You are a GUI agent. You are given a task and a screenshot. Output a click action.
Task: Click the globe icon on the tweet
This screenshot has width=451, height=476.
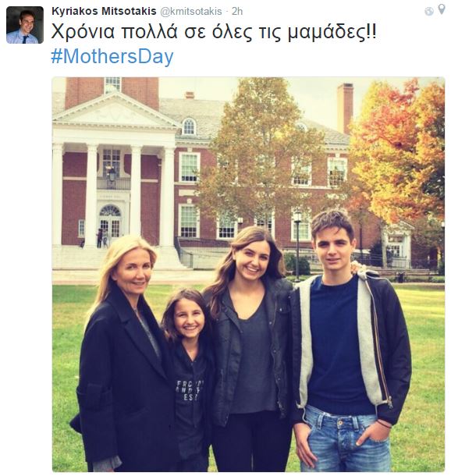[429, 11]
